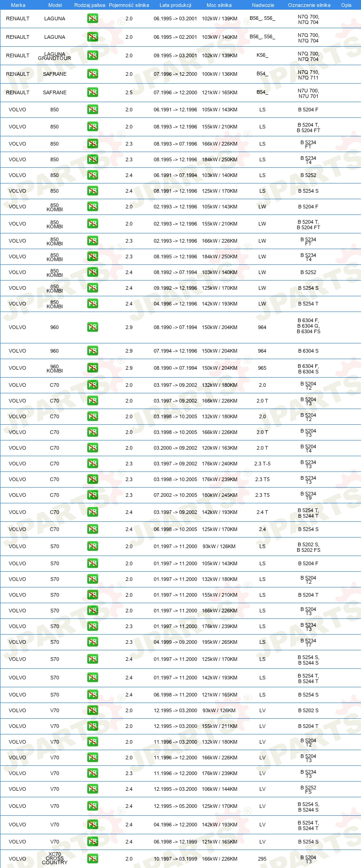Click the 'Rodzaj paliwa' column header

point(90,5)
